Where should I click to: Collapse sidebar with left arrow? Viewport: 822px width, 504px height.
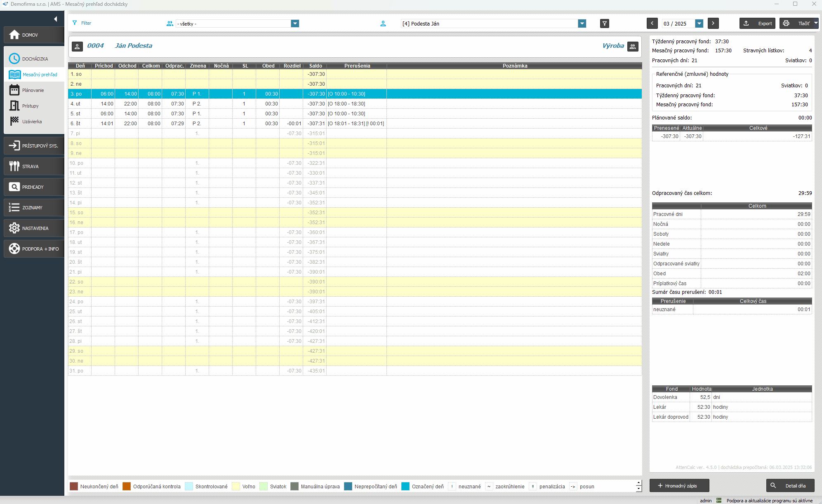tap(55, 19)
